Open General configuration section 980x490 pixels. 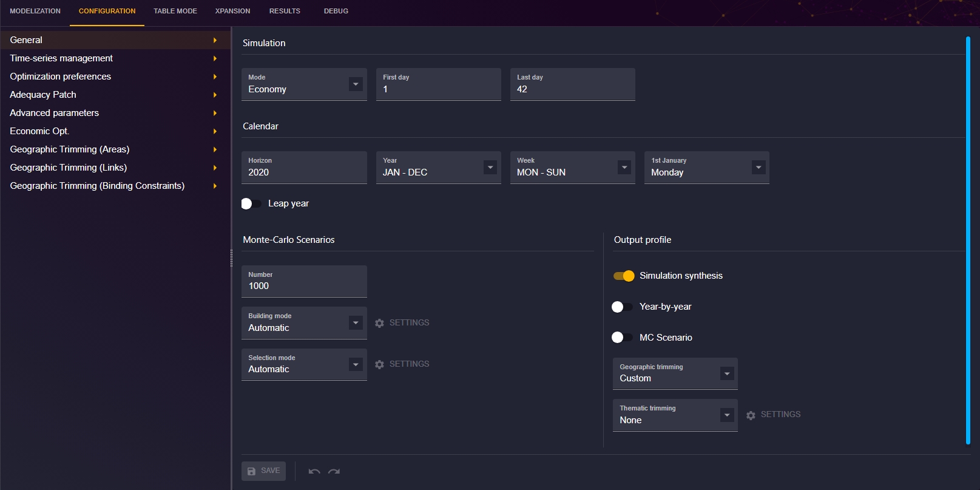click(115, 40)
